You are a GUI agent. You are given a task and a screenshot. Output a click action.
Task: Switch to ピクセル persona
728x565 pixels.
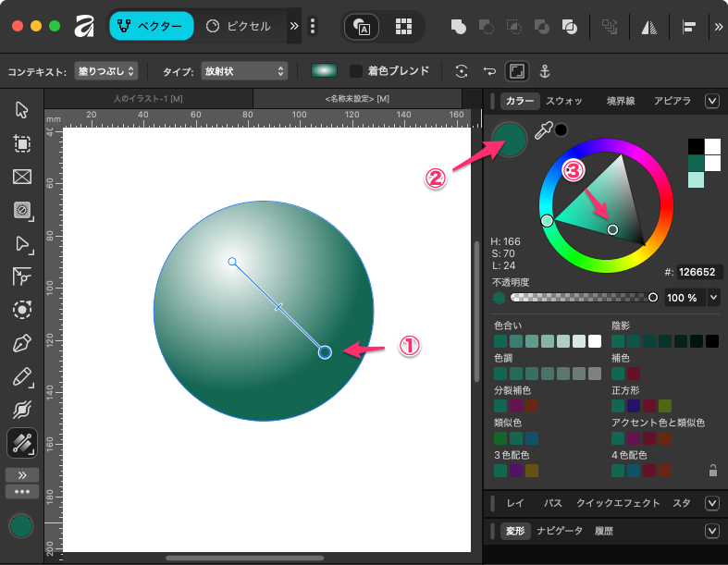pos(239,27)
